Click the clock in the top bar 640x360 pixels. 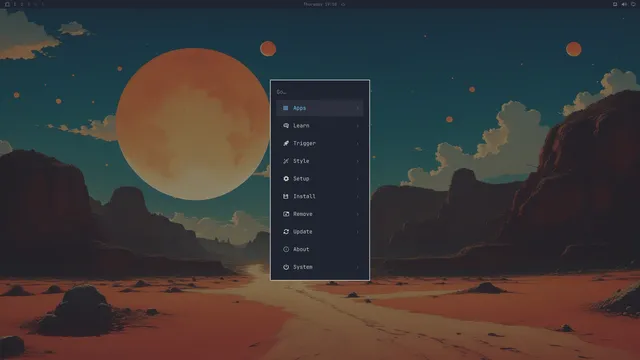click(x=320, y=4)
